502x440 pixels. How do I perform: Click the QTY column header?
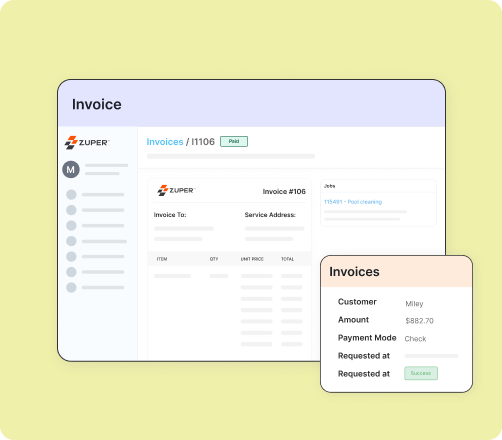coord(214,259)
